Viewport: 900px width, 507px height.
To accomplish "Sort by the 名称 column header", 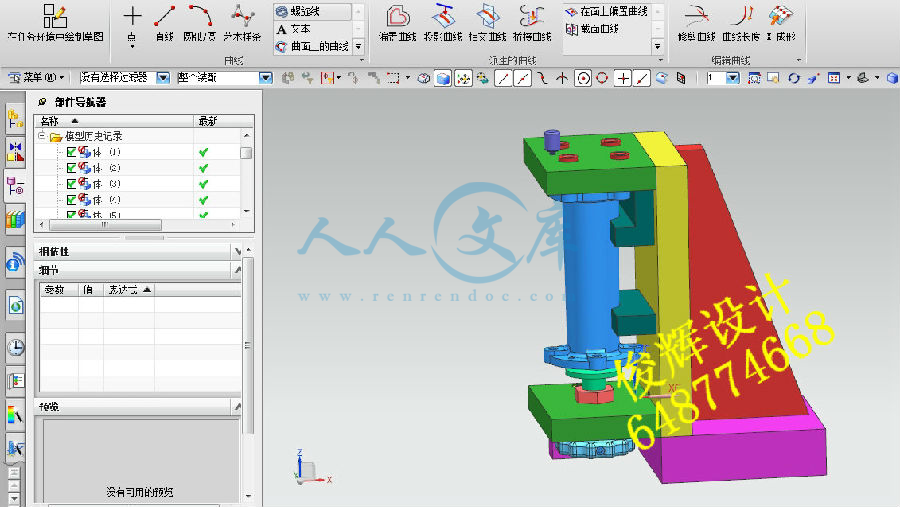I will point(114,121).
